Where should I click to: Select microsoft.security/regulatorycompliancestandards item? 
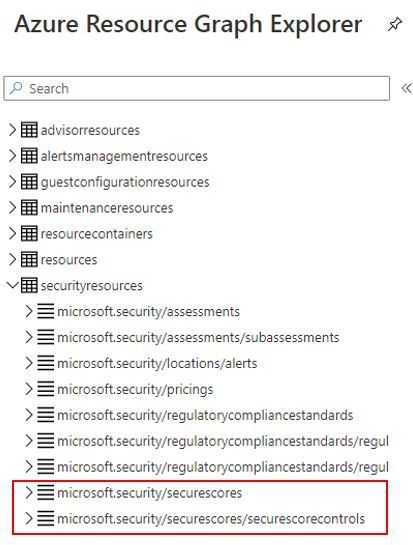(x=205, y=415)
